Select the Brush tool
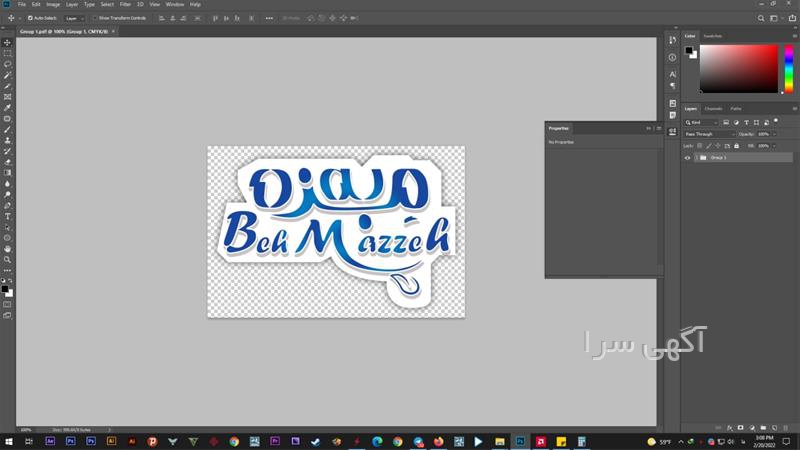This screenshot has width=800, height=450. point(7,130)
